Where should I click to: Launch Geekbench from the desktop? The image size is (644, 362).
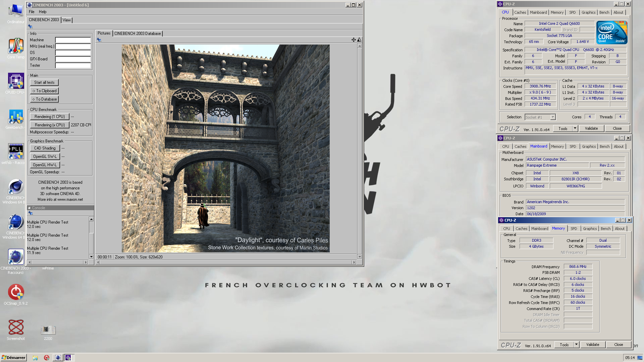(x=15, y=119)
